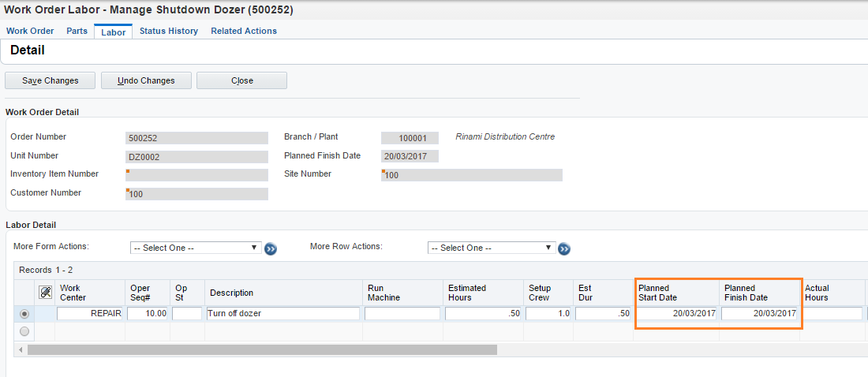Click the Planned Start Date field in the grid
Screen dimensions: 868x377
point(677,314)
